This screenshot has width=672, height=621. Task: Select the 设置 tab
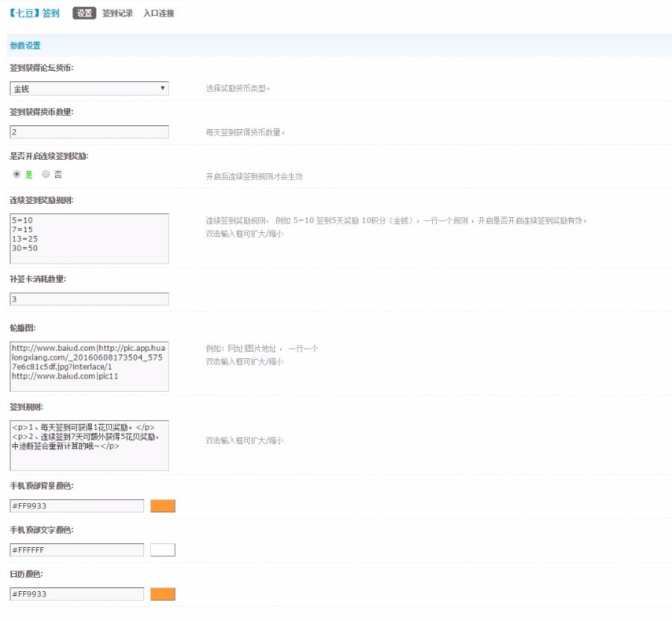84,13
